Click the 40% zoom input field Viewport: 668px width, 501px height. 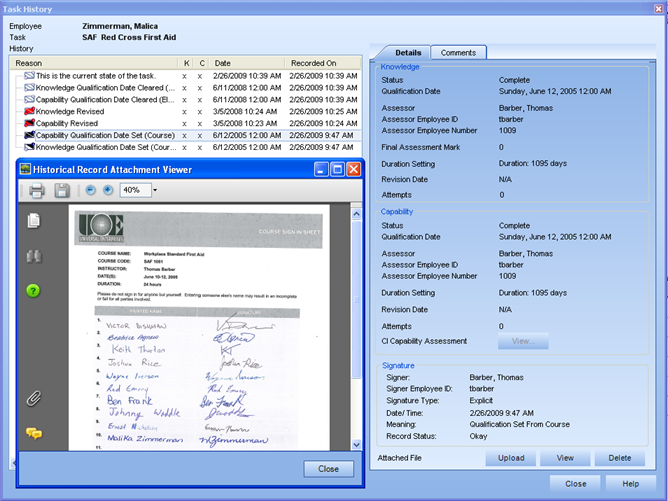point(135,190)
